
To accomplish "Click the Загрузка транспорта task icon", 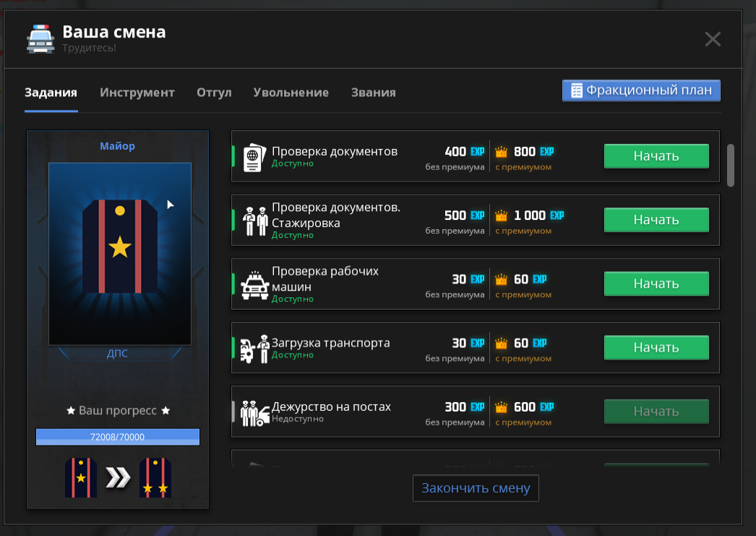I will pyautogui.click(x=254, y=349).
